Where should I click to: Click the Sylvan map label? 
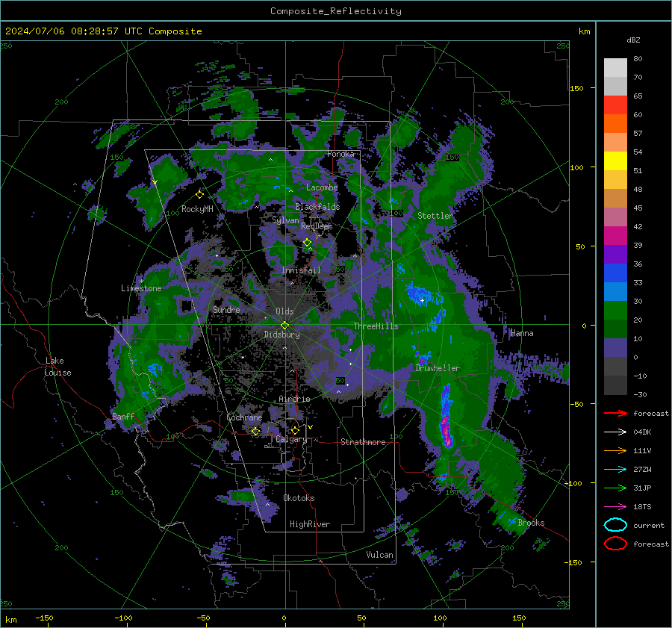point(285,220)
